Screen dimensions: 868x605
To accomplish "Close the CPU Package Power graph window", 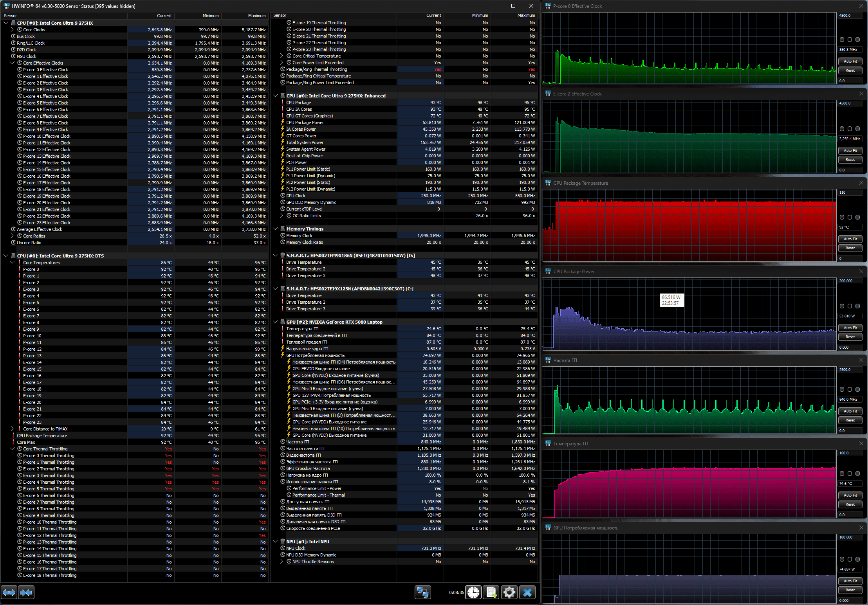I will [x=861, y=271].
